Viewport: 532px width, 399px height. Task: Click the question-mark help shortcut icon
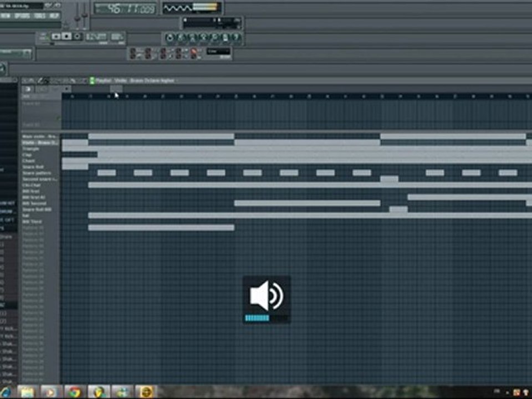(x=236, y=38)
